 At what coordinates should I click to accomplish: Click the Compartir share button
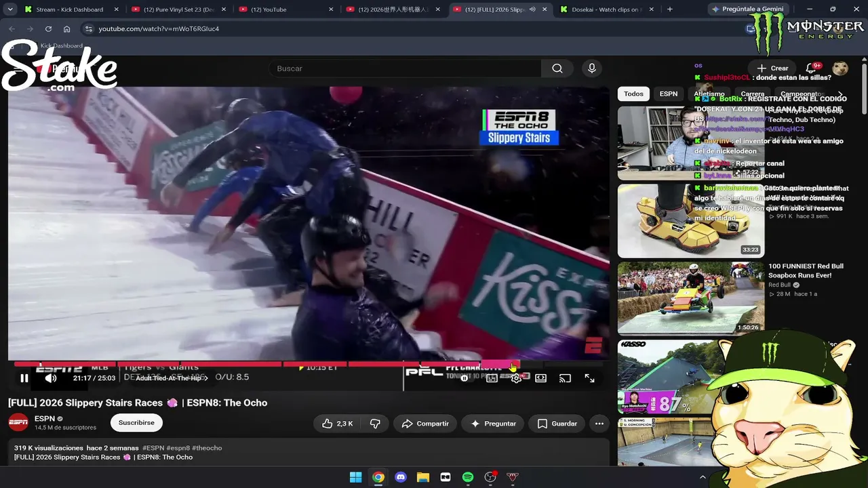[425, 424]
